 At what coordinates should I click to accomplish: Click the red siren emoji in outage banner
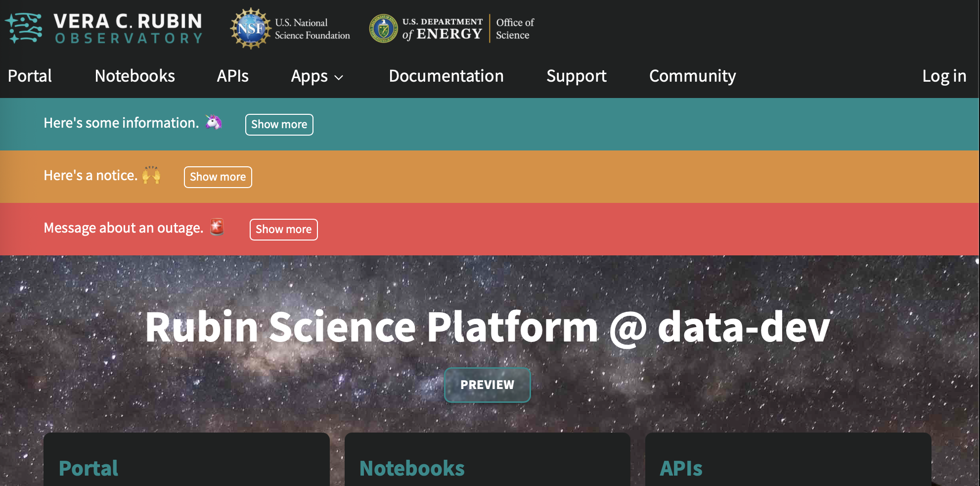click(217, 227)
